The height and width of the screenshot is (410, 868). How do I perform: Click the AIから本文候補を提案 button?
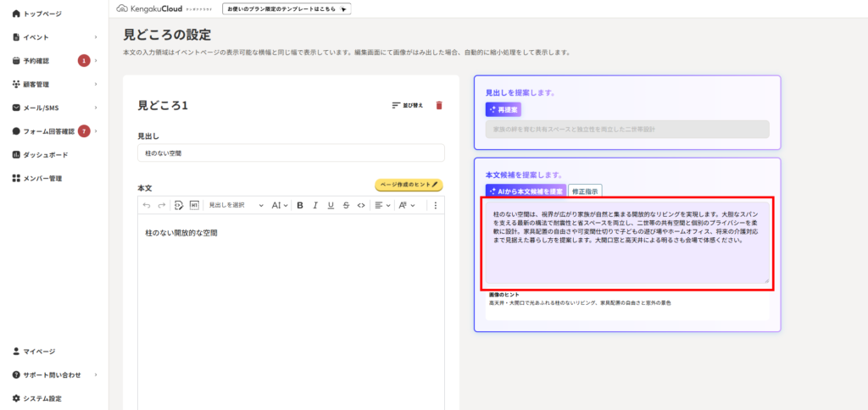526,191
